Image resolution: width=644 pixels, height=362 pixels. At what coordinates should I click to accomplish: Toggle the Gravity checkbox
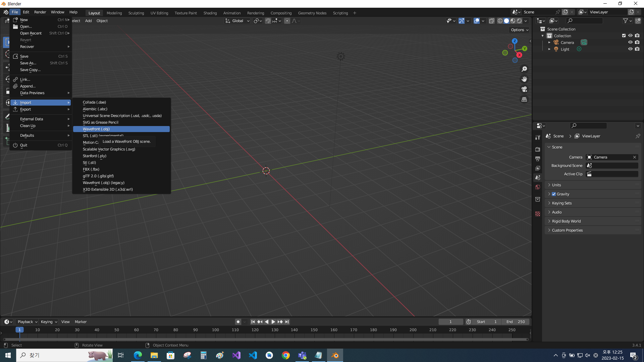pyautogui.click(x=554, y=194)
